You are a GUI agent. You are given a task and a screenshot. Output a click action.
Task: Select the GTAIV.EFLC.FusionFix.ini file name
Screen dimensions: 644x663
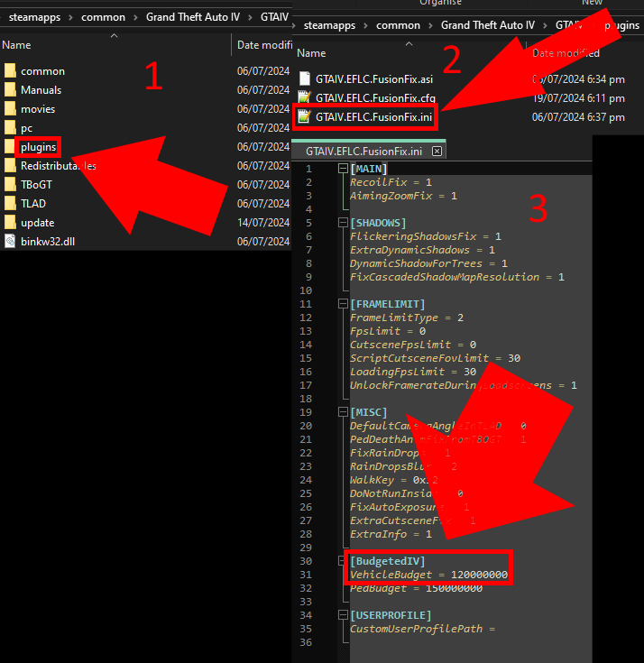pyautogui.click(x=373, y=117)
